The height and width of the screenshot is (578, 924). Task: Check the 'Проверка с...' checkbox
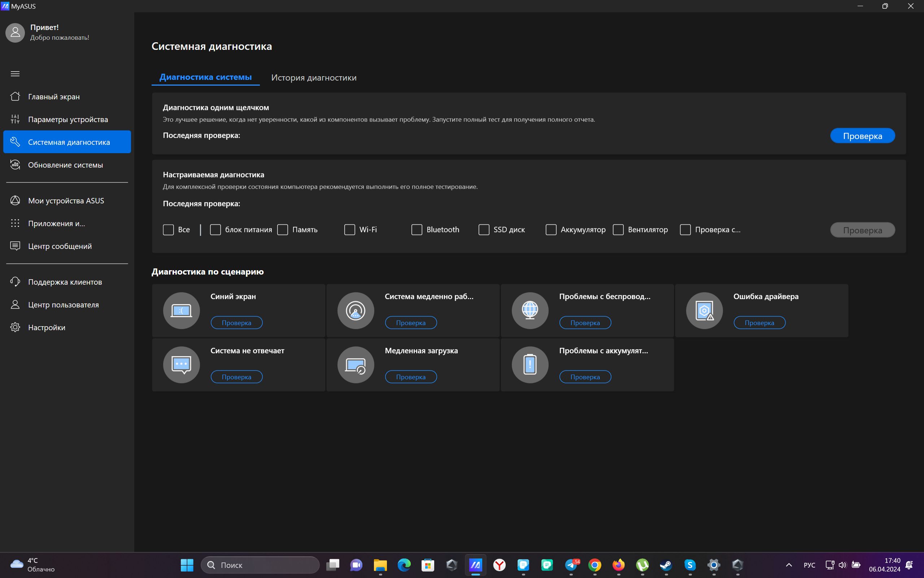(685, 230)
